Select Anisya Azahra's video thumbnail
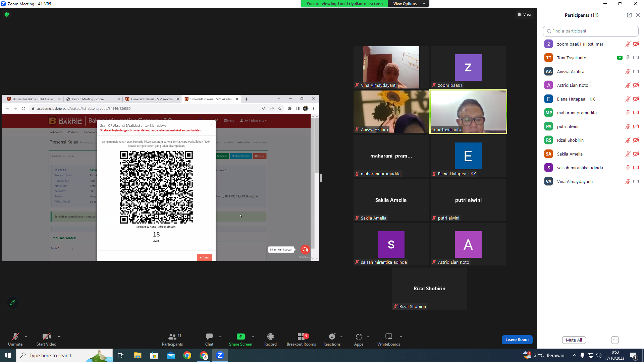This screenshot has height=362, width=644. (x=391, y=112)
